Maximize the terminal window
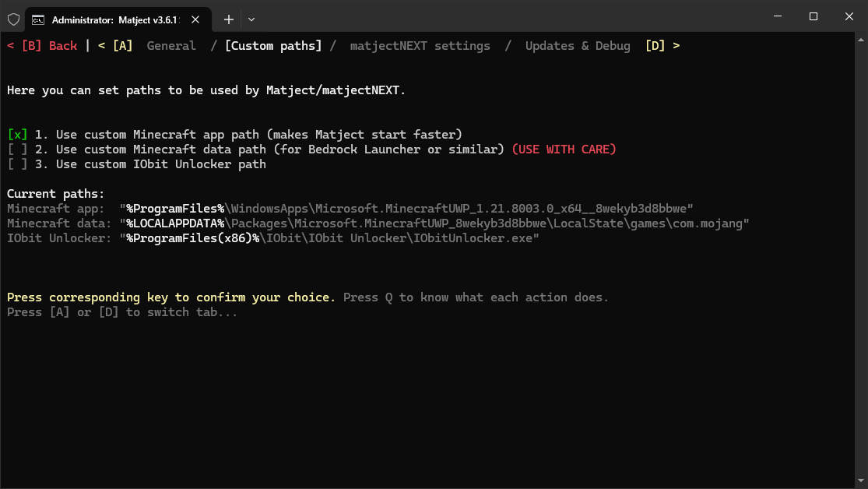The width and height of the screenshot is (868, 489). click(x=814, y=16)
